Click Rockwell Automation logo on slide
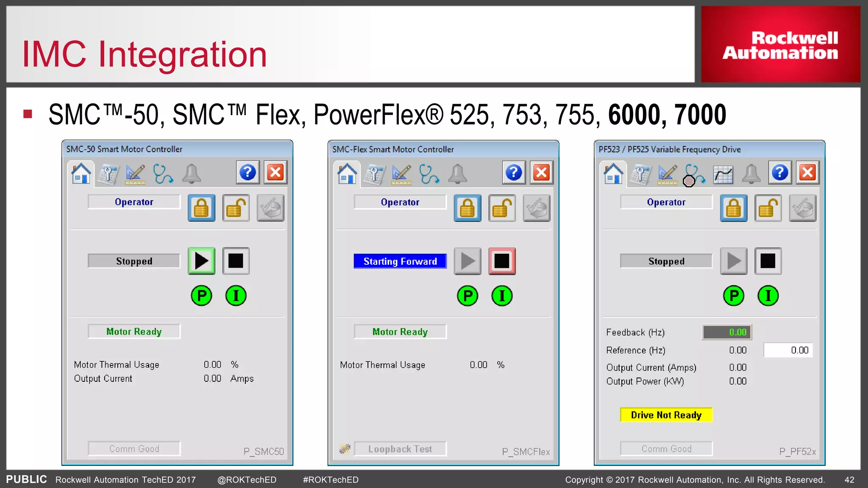The width and height of the screenshot is (868, 488). click(x=780, y=44)
